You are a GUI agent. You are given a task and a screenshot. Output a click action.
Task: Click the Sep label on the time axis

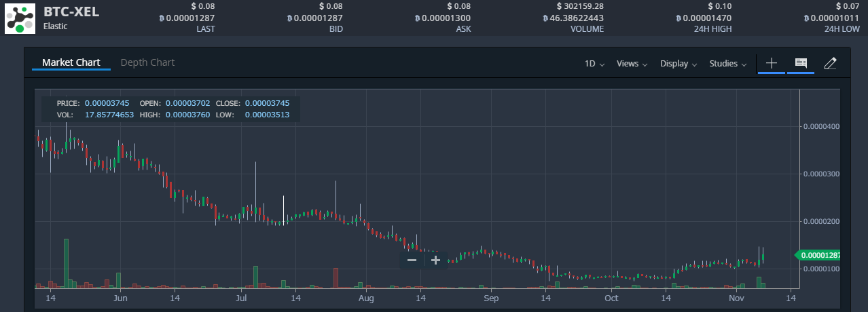pyautogui.click(x=491, y=298)
